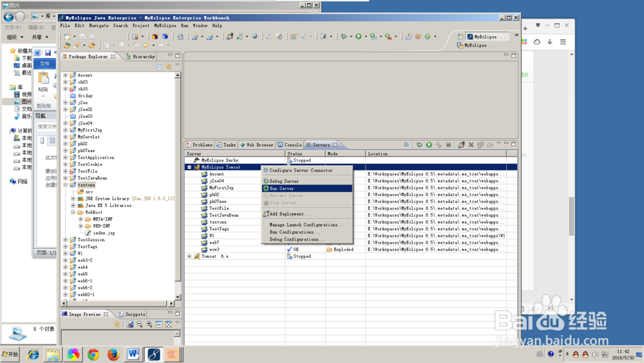Click the green Run server icon in Servers toolbar
The width and height of the screenshot is (644, 363).
429,144
